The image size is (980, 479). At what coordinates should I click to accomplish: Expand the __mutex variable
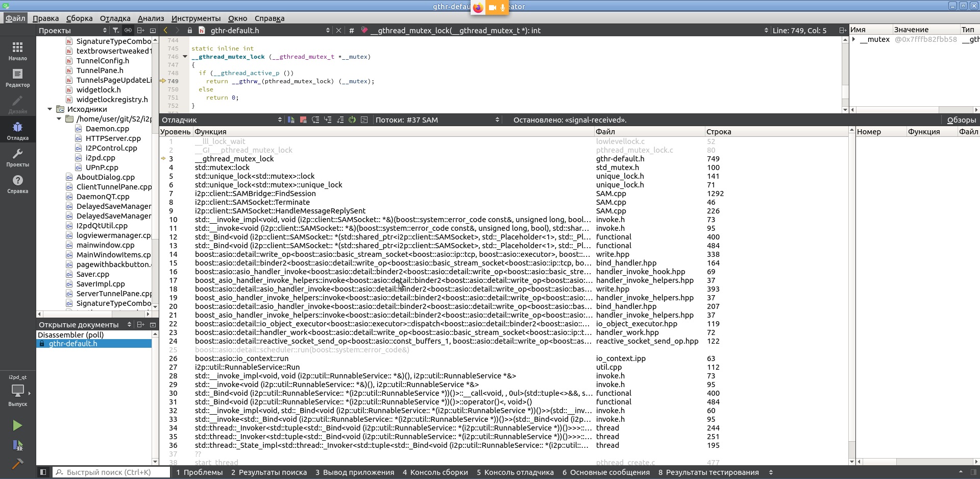pos(854,39)
